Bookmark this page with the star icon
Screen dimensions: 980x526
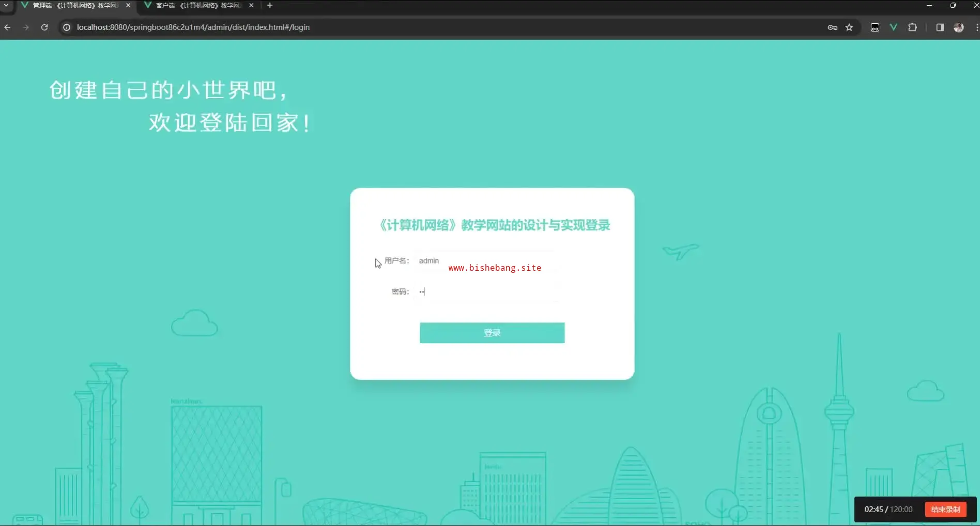point(849,27)
